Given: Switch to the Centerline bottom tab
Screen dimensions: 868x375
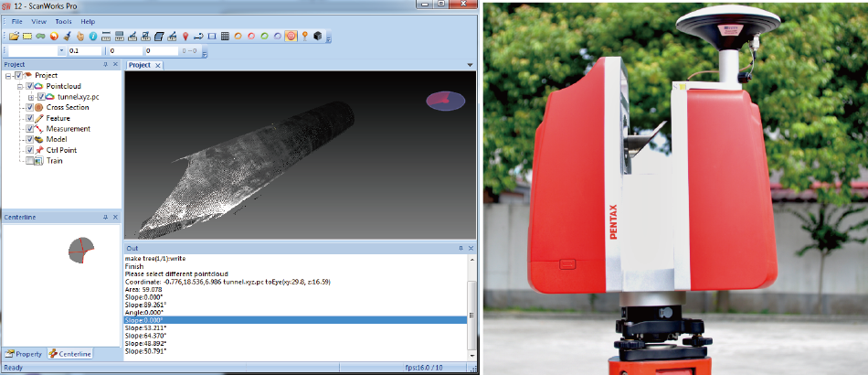Looking at the screenshot, I should coord(69,354).
